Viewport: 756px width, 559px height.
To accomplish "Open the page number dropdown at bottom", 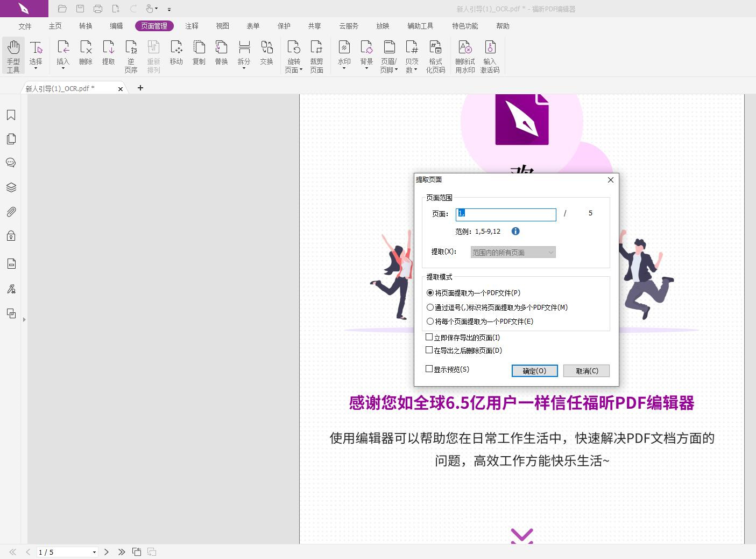I will coord(94,552).
